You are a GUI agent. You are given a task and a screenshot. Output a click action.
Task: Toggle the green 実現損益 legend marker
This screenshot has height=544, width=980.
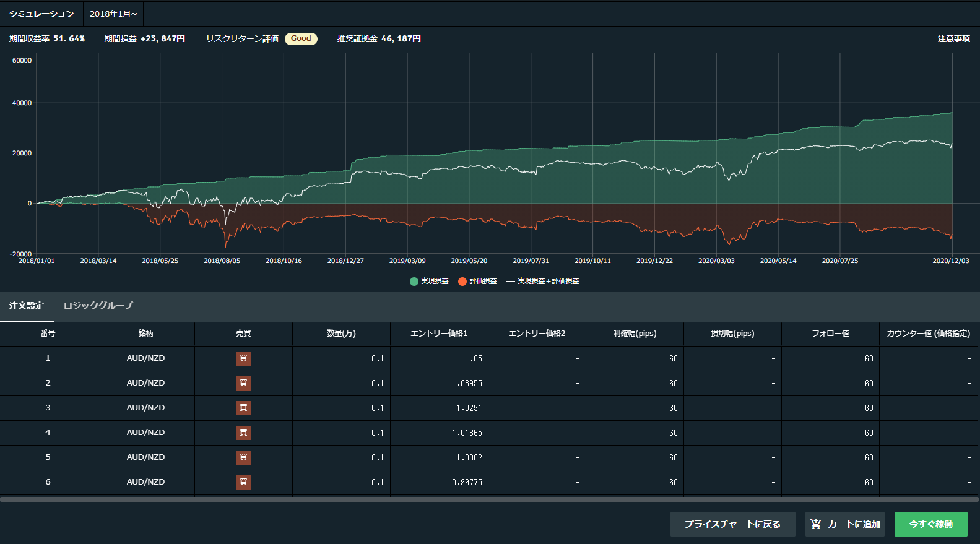tap(414, 282)
